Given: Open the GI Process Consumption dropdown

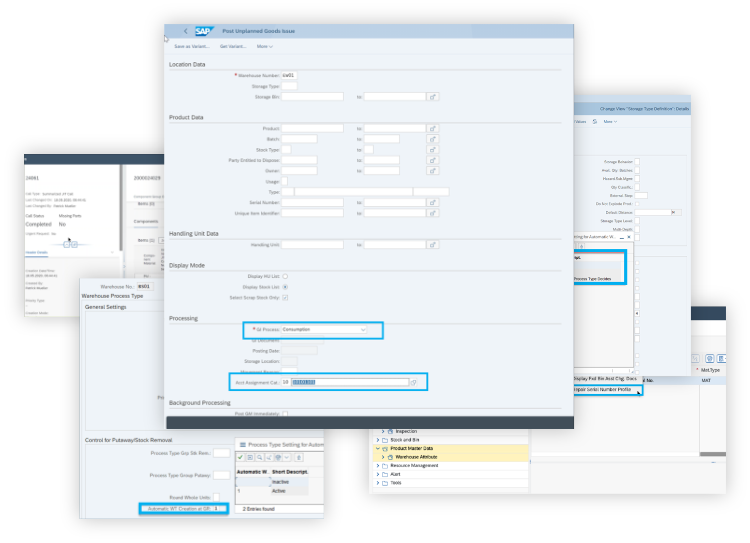Looking at the screenshot, I should coord(363,330).
